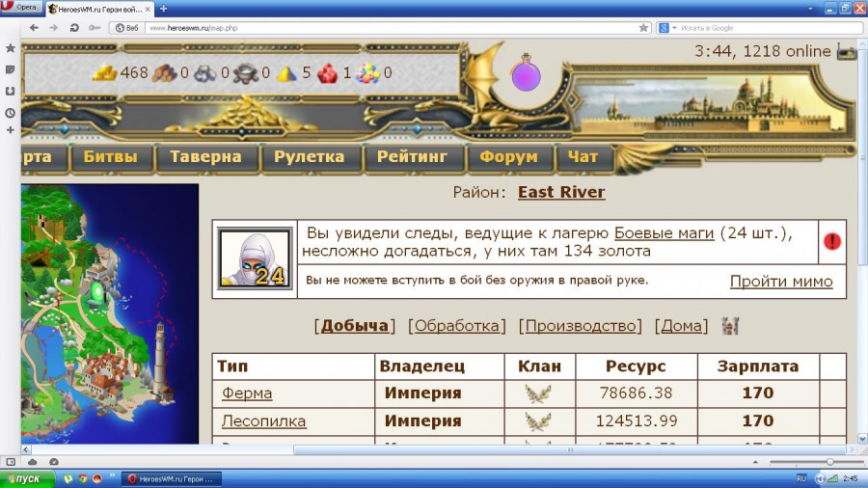Select the Обработка facilities tab
868x488 pixels.
tap(457, 326)
